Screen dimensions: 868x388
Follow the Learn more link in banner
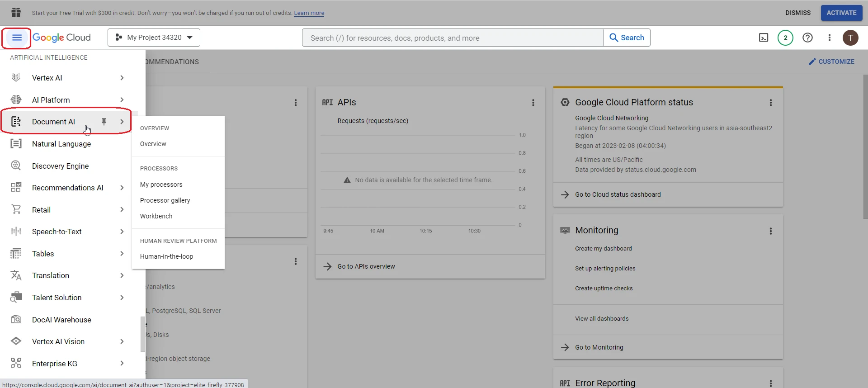click(309, 13)
